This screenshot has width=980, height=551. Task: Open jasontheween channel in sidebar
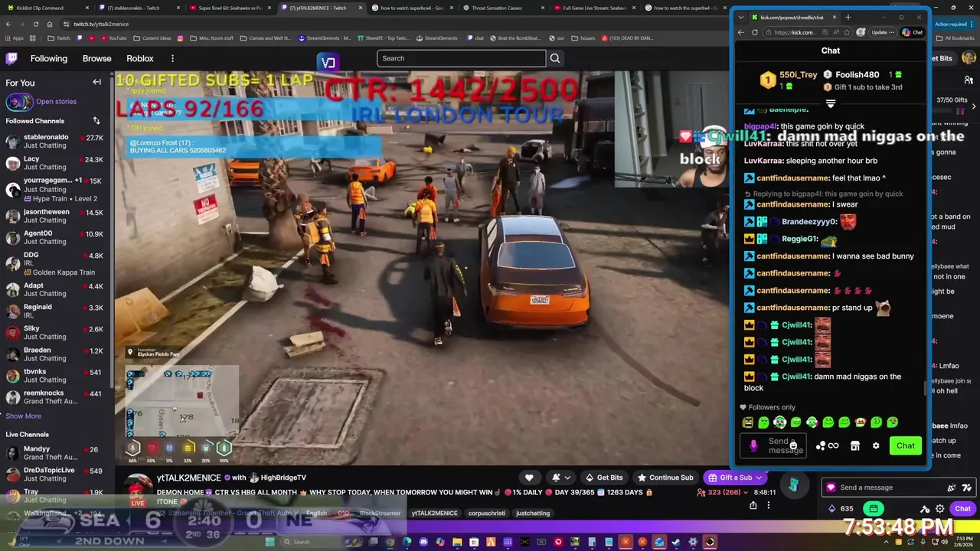55,216
